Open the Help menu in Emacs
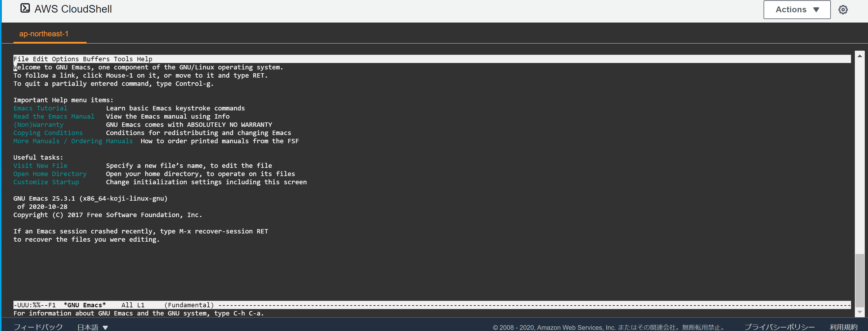This screenshot has width=868, height=331. 145,59
